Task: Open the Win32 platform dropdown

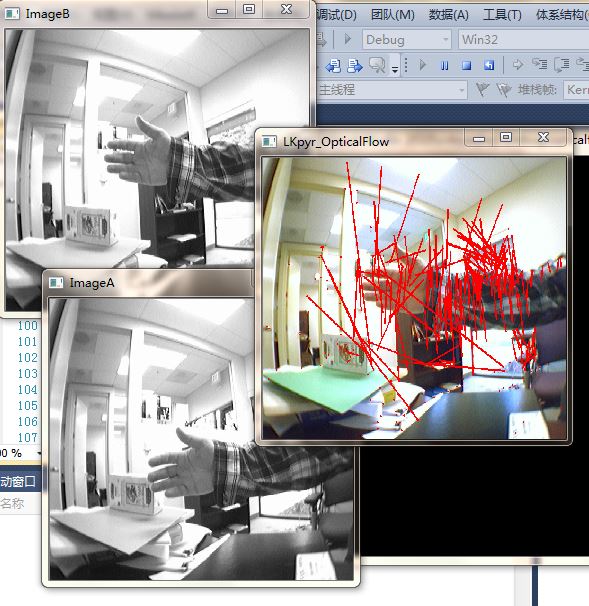Action: pos(524,39)
